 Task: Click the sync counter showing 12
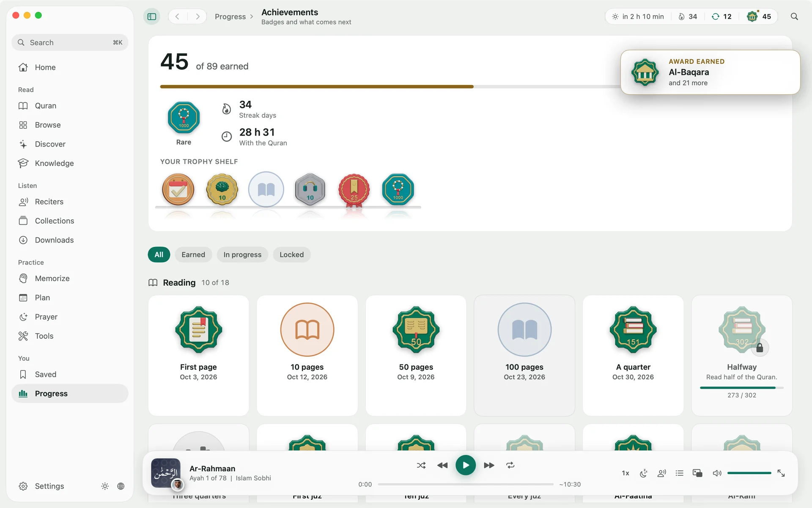click(x=721, y=17)
